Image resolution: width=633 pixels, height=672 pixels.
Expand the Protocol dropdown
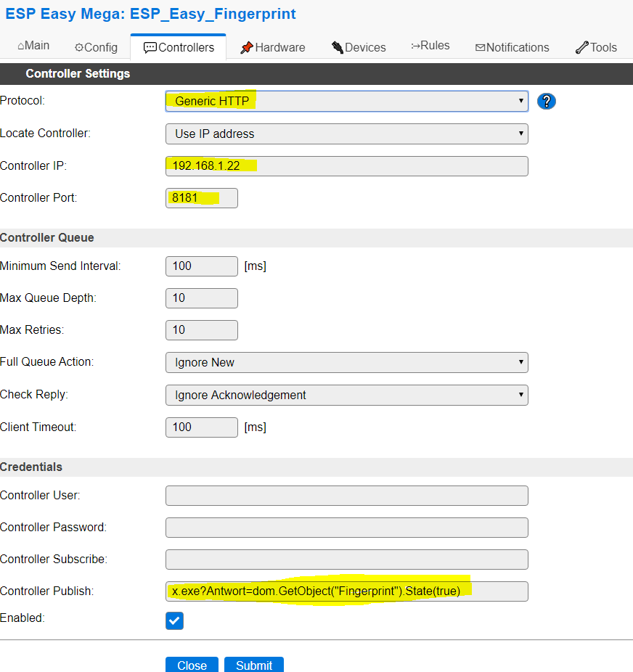(x=346, y=101)
